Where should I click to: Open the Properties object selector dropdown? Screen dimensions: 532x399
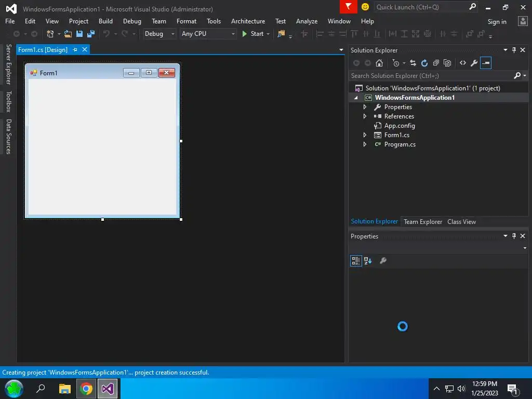click(525, 248)
